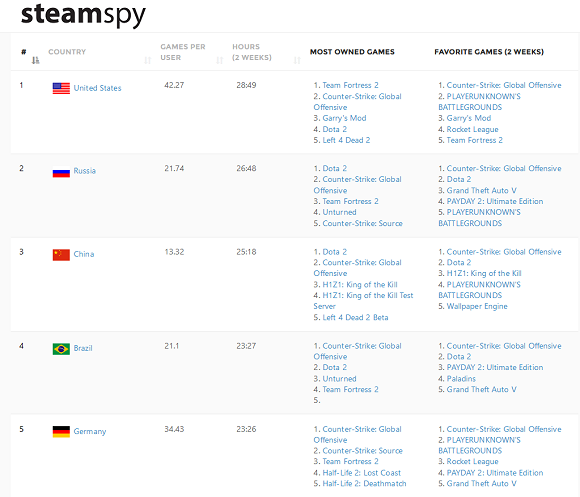This screenshot has height=497, width=580.
Task: Open the Germany country link
Action: click(90, 432)
